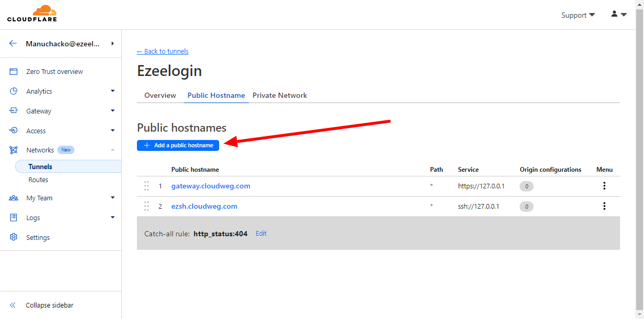This screenshot has height=319, width=644.
Task: Click Add a public hostname button
Action: point(178,145)
